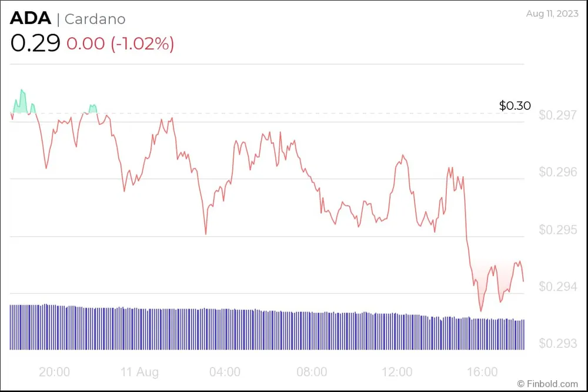Screen dimensions: 588x392
Task: Click the $0.294 y-axis label
Action: pyautogui.click(x=557, y=287)
